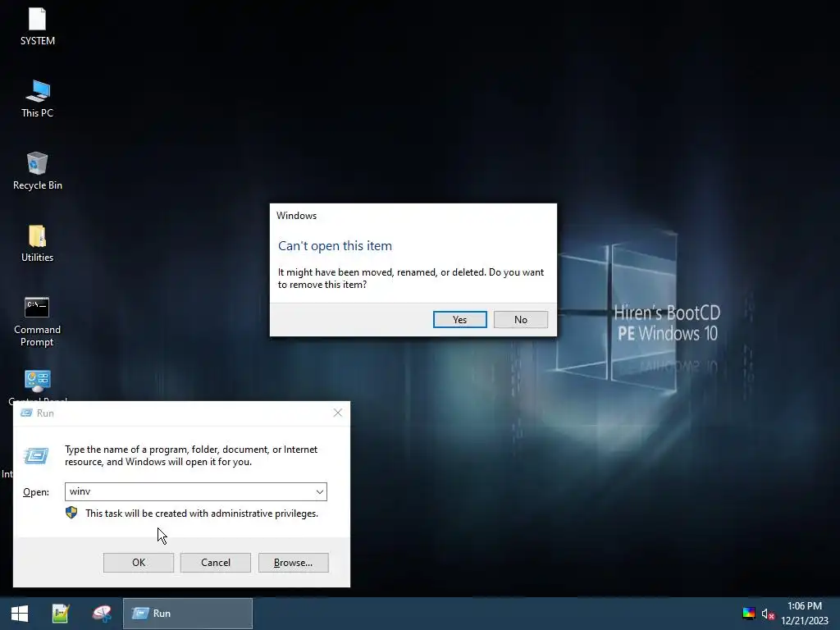Click the Run dialog title bar icon
Viewport: 840px width, 630px height.
point(26,413)
